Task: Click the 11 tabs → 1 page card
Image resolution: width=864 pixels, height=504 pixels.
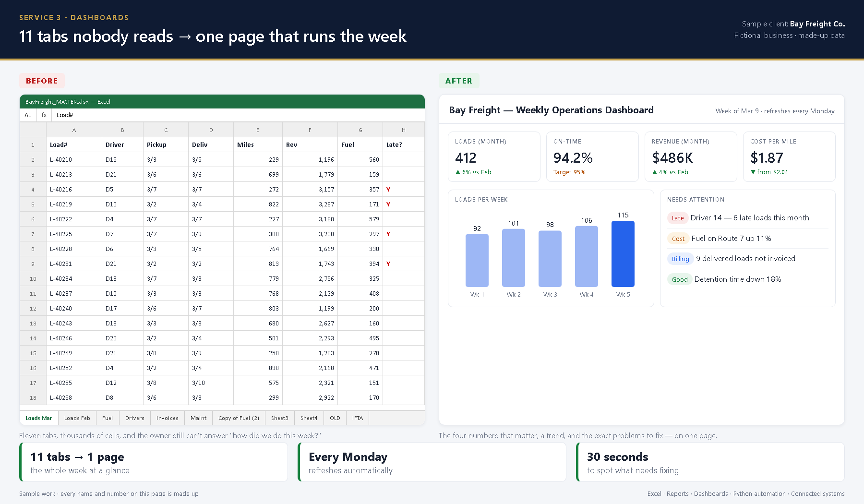Action: [x=154, y=462]
